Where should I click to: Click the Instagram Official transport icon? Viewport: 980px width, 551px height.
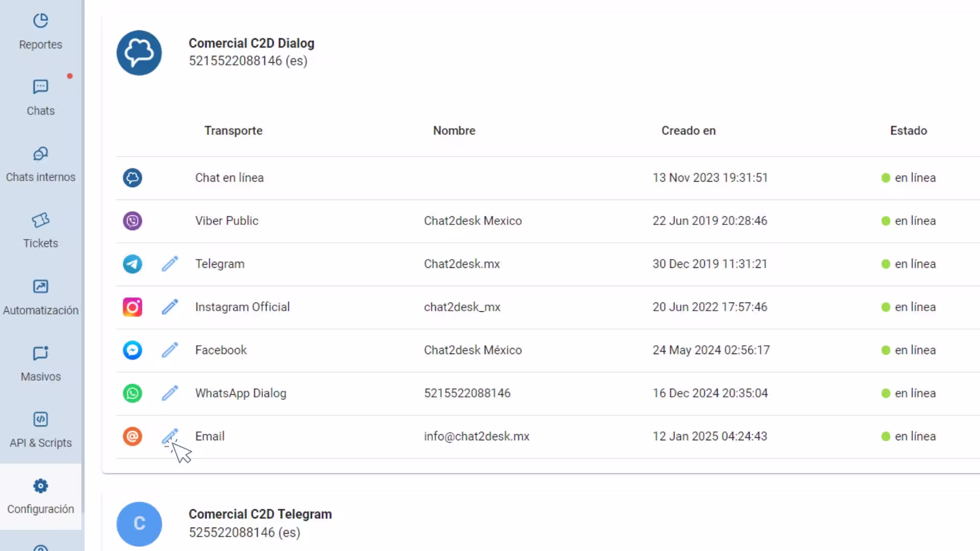[132, 307]
